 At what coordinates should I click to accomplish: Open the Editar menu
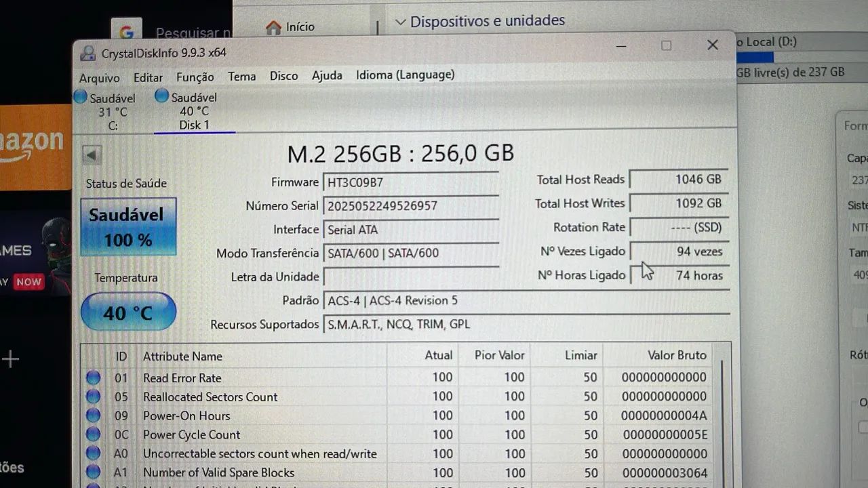148,77
